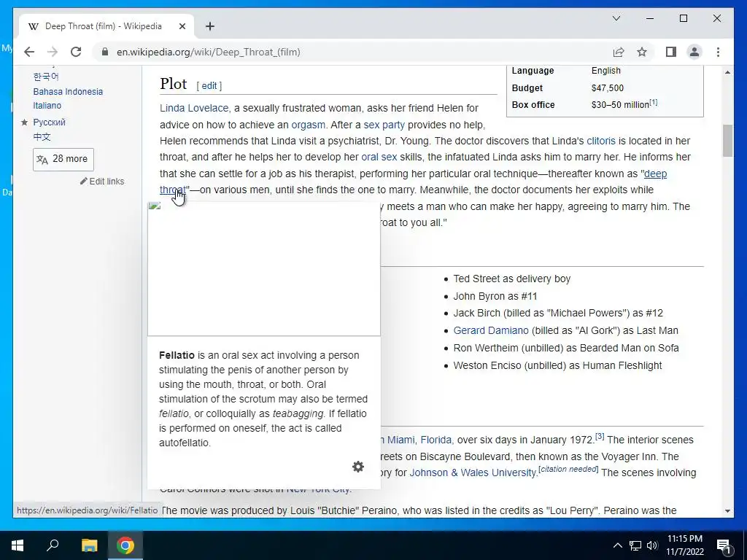Open a new browser tab

(210, 26)
